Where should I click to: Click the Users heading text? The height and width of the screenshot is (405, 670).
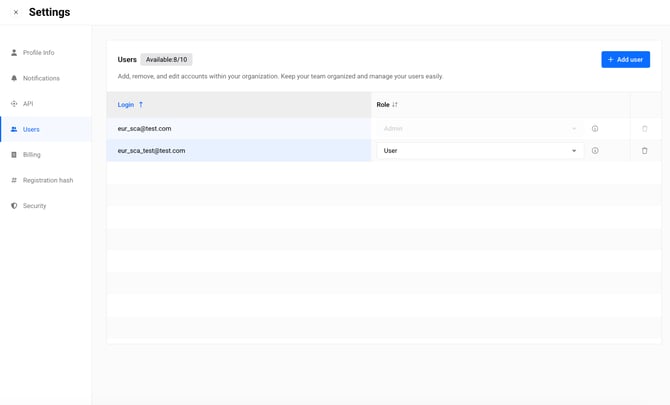127,59
